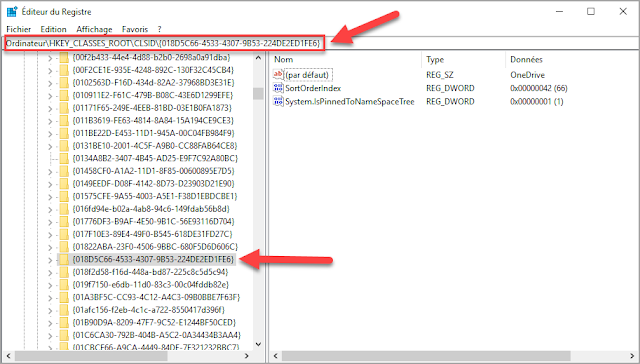Click the Registry Editor title bar icon
This screenshot has height=364, width=640.
(x=12, y=11)
